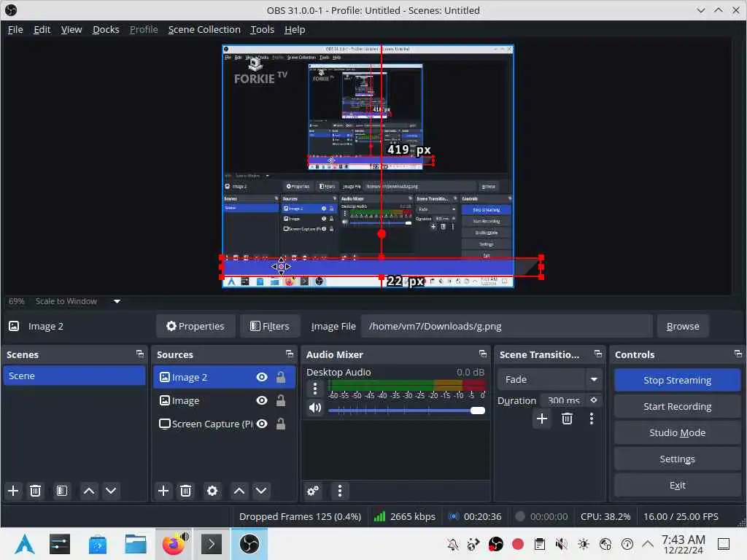Move the scene up with the arrow
747x560 pixels.
coord(89,491)
